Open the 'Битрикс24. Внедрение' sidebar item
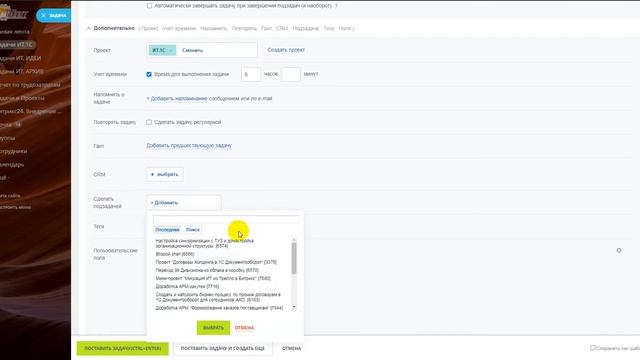Viewport: 640px width, 360px height. click(31, 111)
